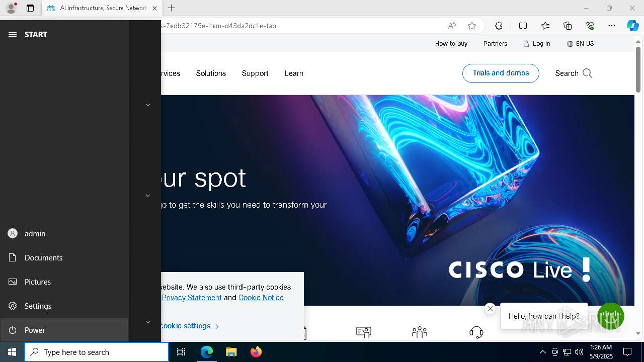The image size is (644, 362).
Task: Open Cisco chat assistant green bubble
Action: 611,316
